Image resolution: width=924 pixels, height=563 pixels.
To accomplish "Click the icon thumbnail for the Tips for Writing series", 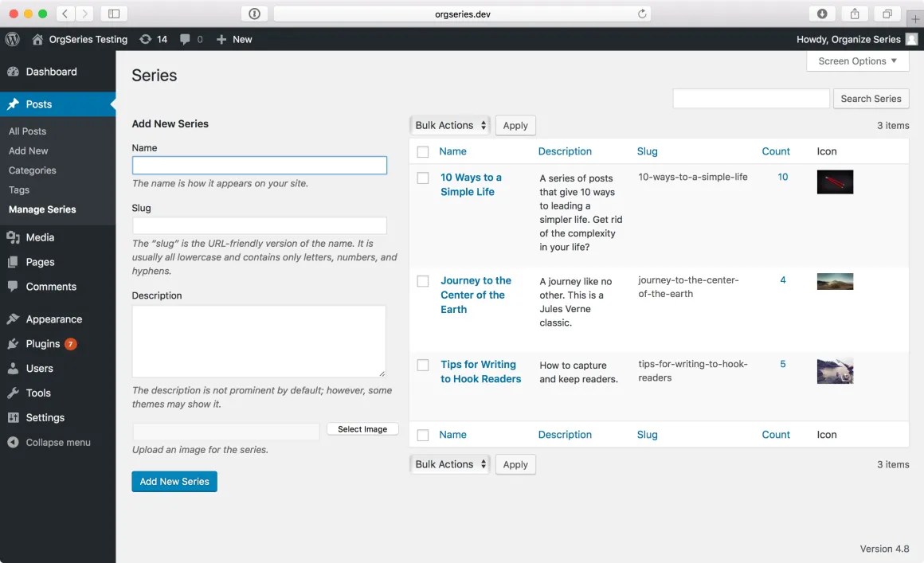I will 834,370.
